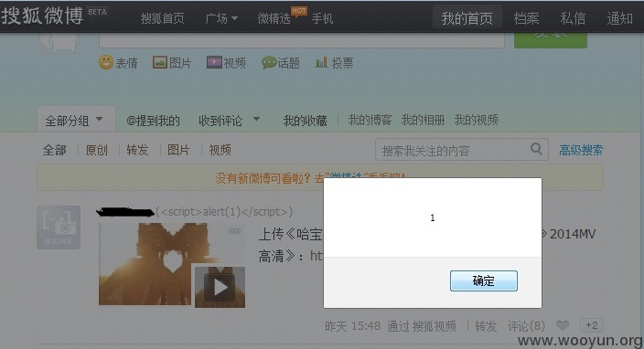Image resolution: width=644 pixels, height=349 pixels.
Task: Select the 全部 filter
Action: (x=54, y=150)
